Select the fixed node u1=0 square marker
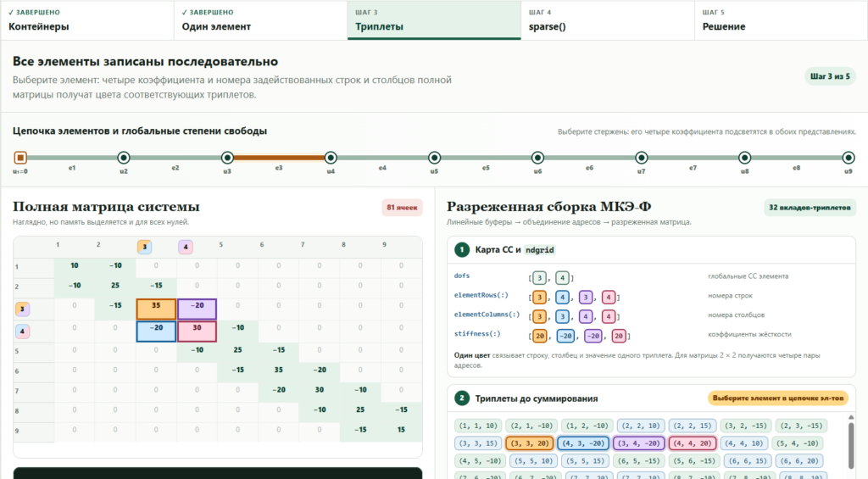Image resolution: width=868 pixels, height=479 pixels. (x=20, y=158)
